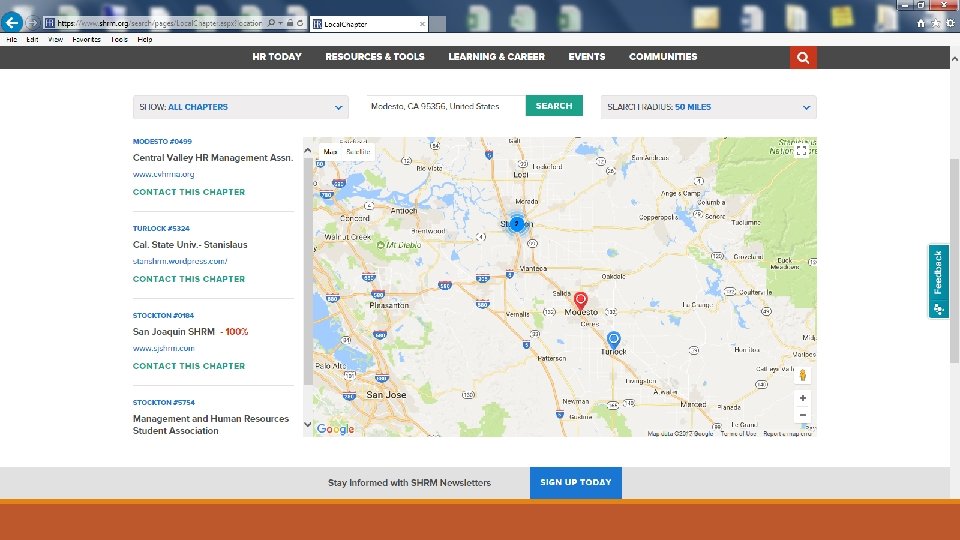960x540 pixels.
Task: Click San Joaquin SHRM chapter name
Action: coord(174,331)
